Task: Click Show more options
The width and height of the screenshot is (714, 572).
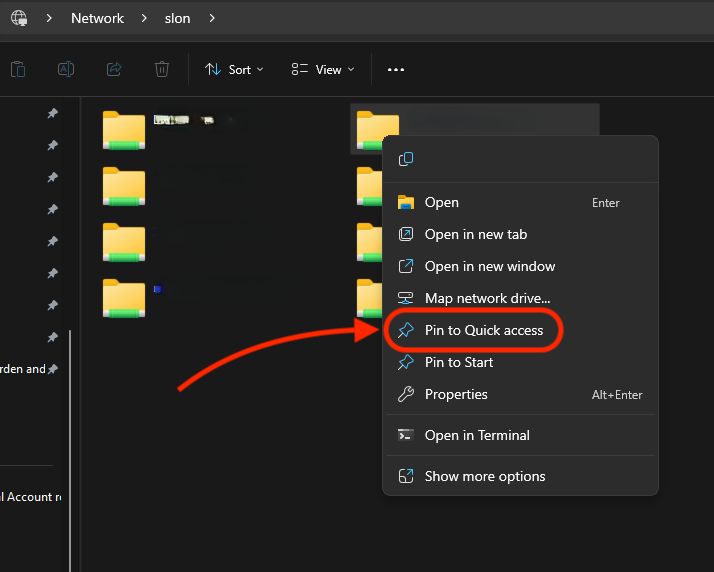Action: click(484, 476)
